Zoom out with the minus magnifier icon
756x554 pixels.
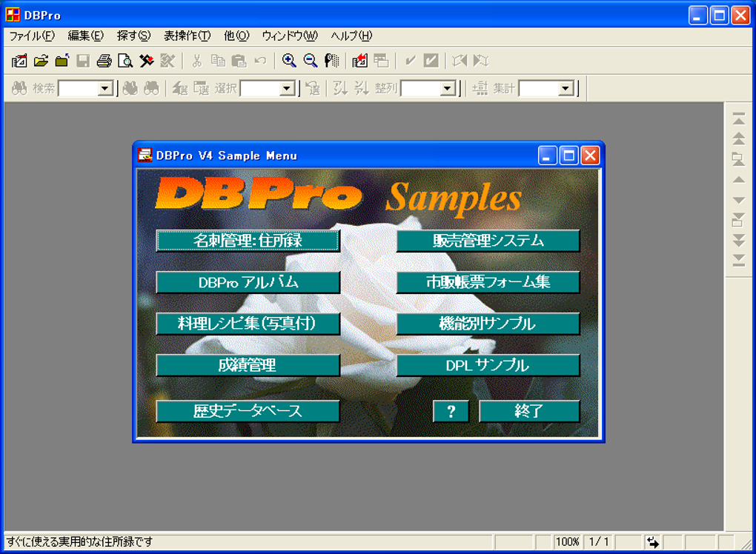pos(311,61)
